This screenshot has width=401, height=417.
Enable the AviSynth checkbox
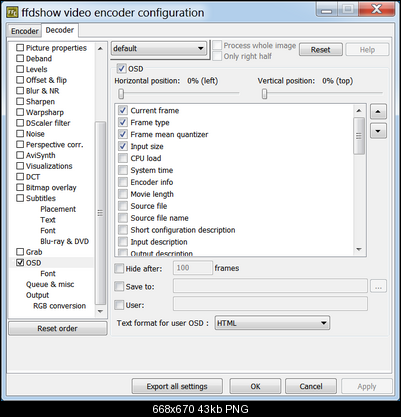point(20,155)
